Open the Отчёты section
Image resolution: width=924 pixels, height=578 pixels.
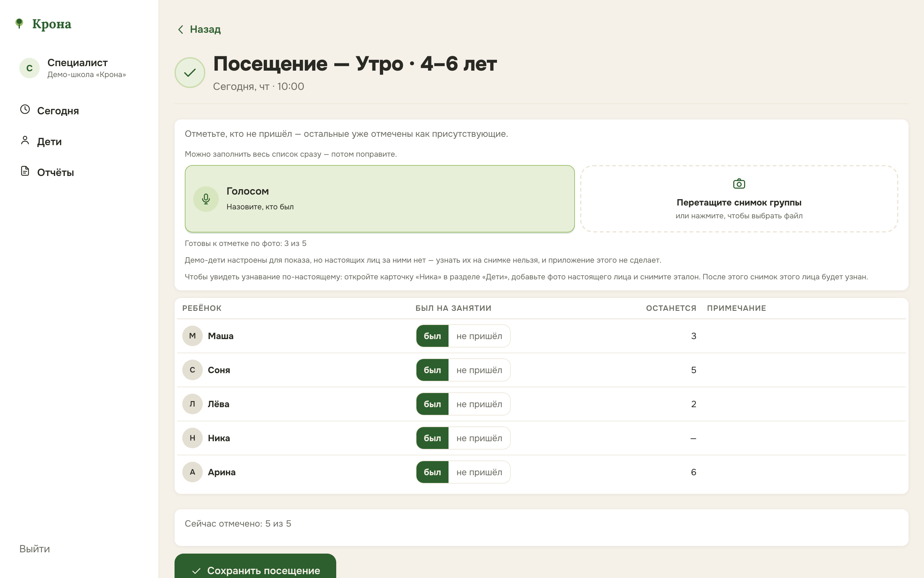coord(56,172)
